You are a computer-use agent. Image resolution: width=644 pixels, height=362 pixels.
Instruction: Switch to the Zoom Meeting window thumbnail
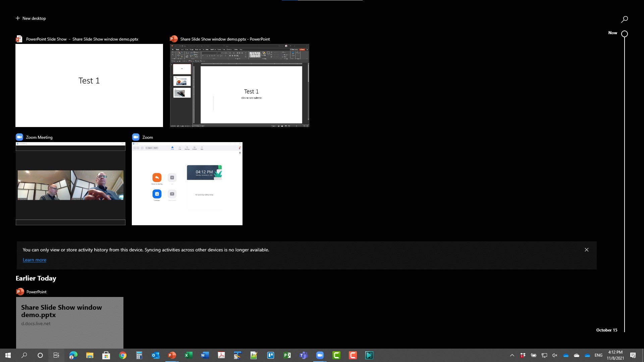point(70,184)
